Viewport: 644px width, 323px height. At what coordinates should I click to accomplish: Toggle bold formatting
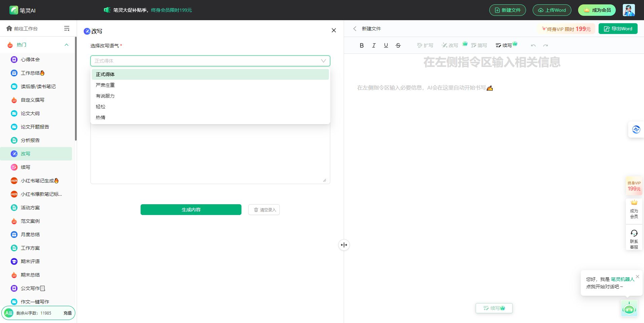coord(362,45)
